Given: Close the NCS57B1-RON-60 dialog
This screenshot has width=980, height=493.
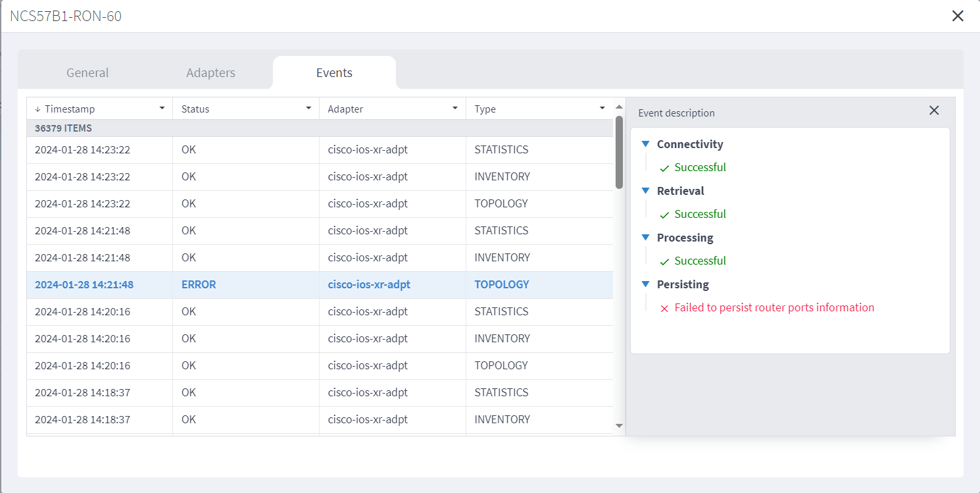Looking at the screenshot, I should (958, 16).
